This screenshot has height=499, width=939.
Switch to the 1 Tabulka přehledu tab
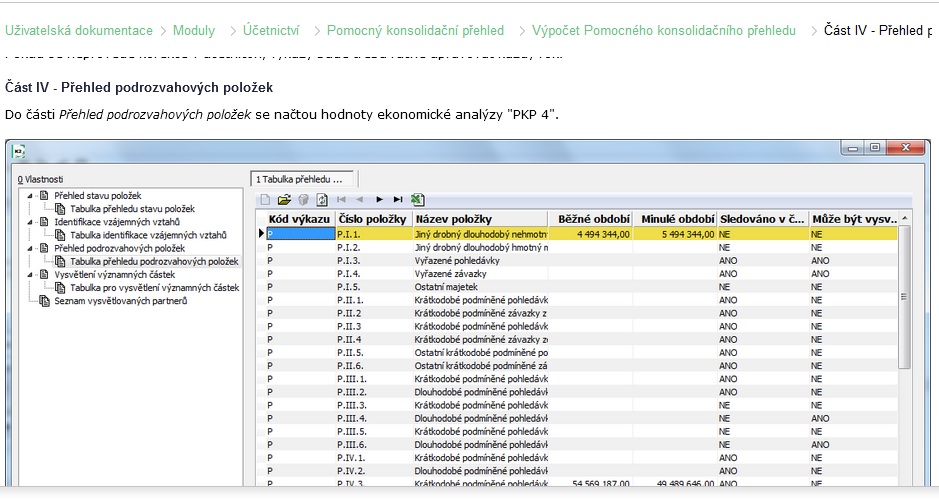pyautogui.click(x=302, y=179)
